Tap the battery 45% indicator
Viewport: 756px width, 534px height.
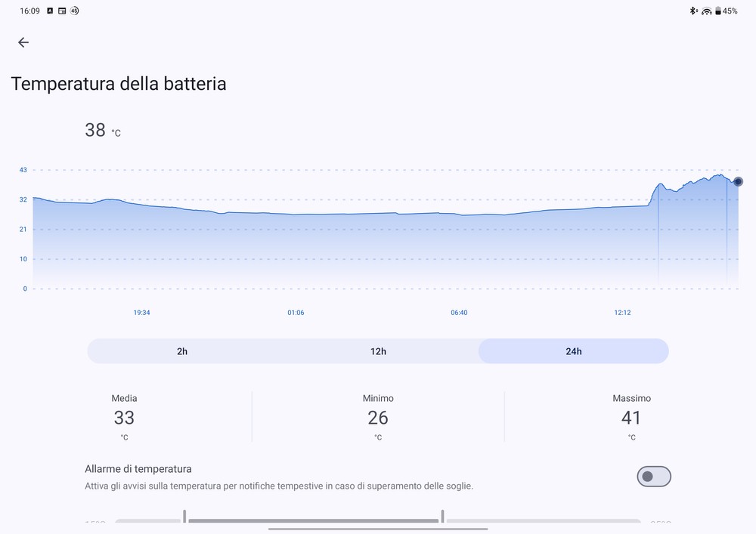coord(726,11)
